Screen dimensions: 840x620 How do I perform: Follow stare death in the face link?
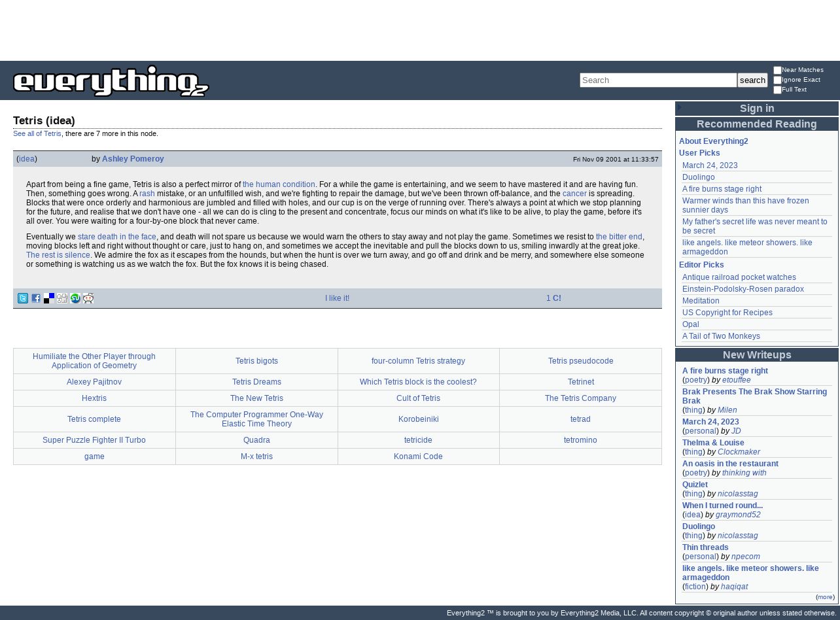click(117, 237)
